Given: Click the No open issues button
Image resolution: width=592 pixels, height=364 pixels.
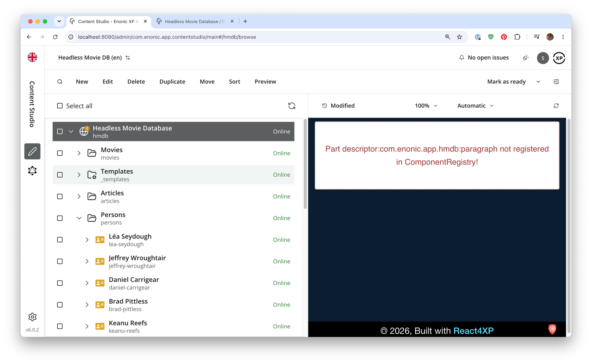Looking at the screenshot, I should (484, 58).
